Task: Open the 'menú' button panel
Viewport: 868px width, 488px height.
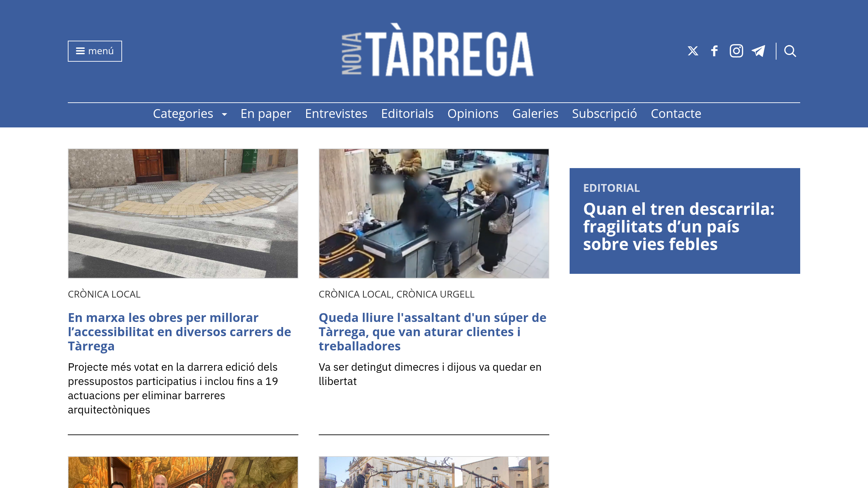Action: [x=95, y=51]
